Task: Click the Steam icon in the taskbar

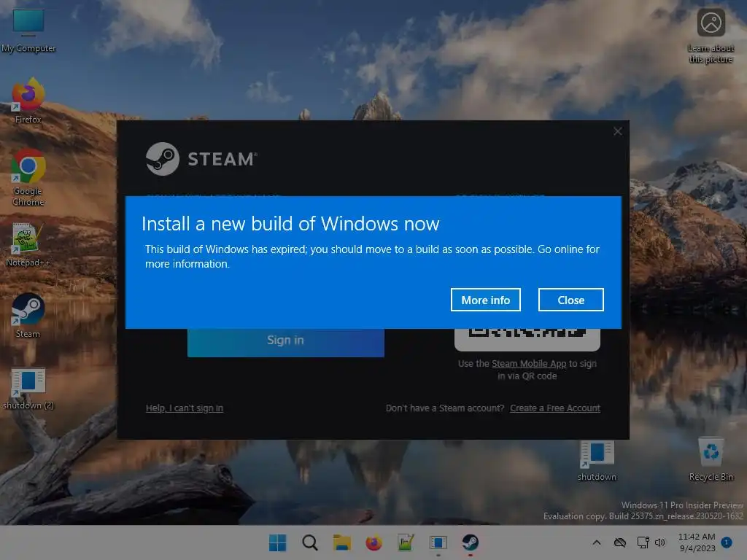Action: 471,542
